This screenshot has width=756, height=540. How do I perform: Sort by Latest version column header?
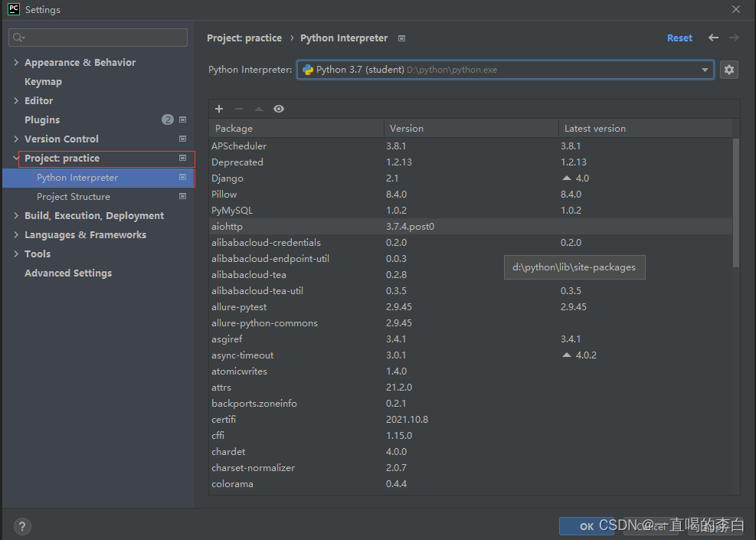coord(645,128)
